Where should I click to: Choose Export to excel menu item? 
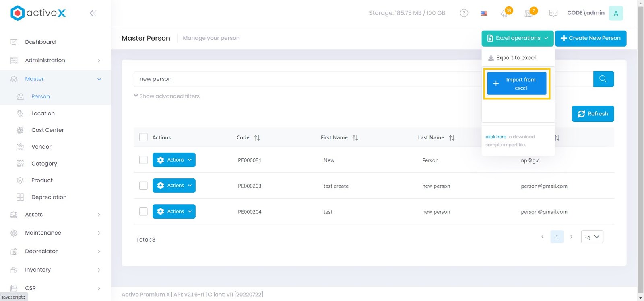pyautogui.click(x=516, y=58)
